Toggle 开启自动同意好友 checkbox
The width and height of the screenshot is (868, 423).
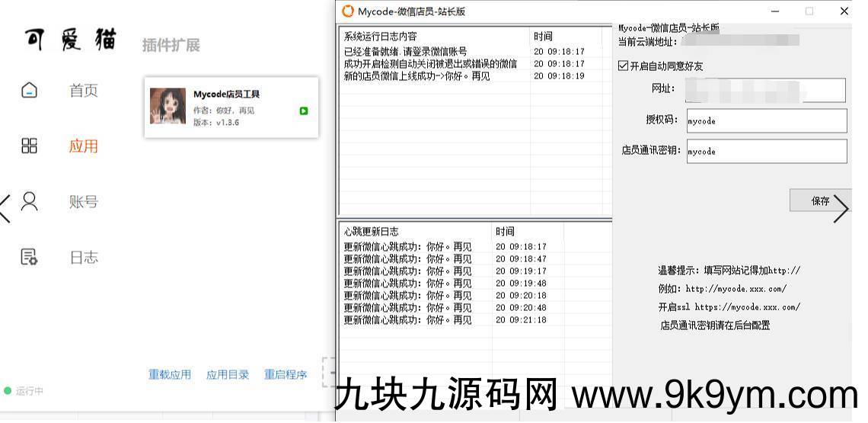click(x=624, y=66)
